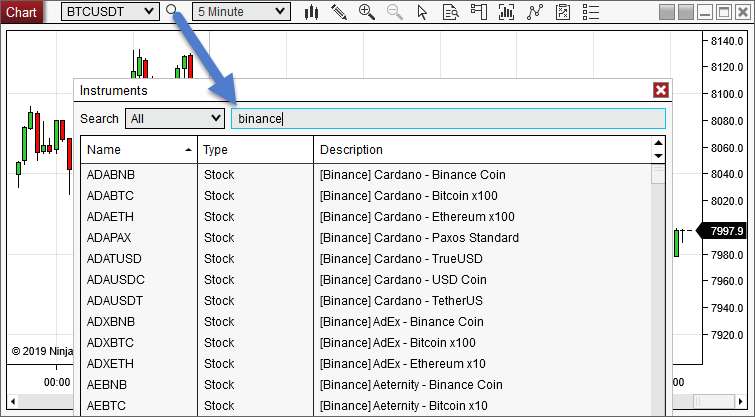The image size is (755, 417).
Task: Select the ADXBNB instrument row
Action: click(x=366, y=322)
